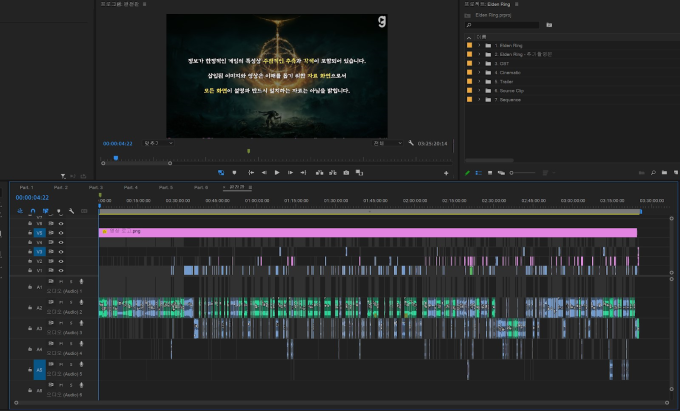The height and width of the screenshot is (411, 680).
Task: Click the timeline timecode 00:00:04:22
Action: click(32, 198)
